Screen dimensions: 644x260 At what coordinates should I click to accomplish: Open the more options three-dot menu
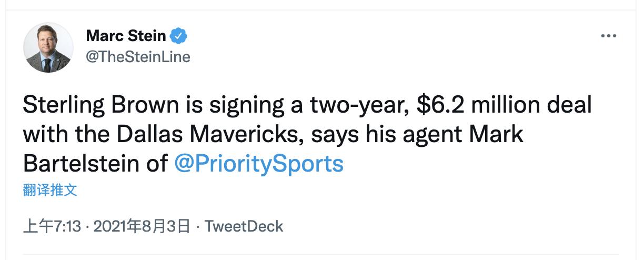pos(608,36)
